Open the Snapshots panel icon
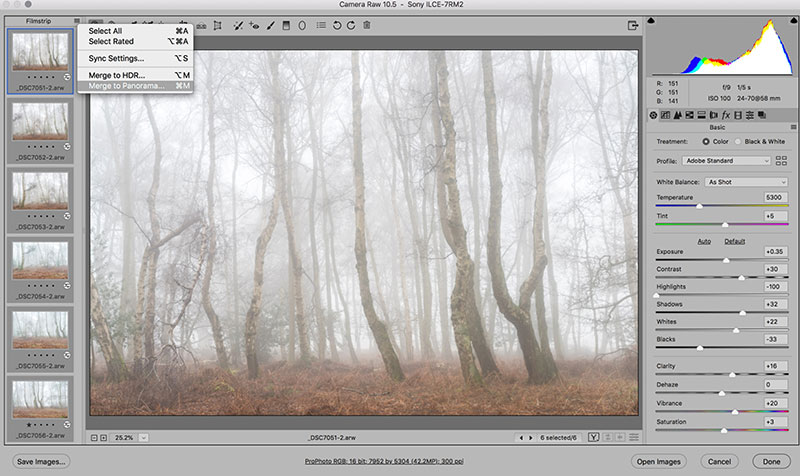Image resolution: width=800 pixels, height=476 pixels. coord(762,115)
